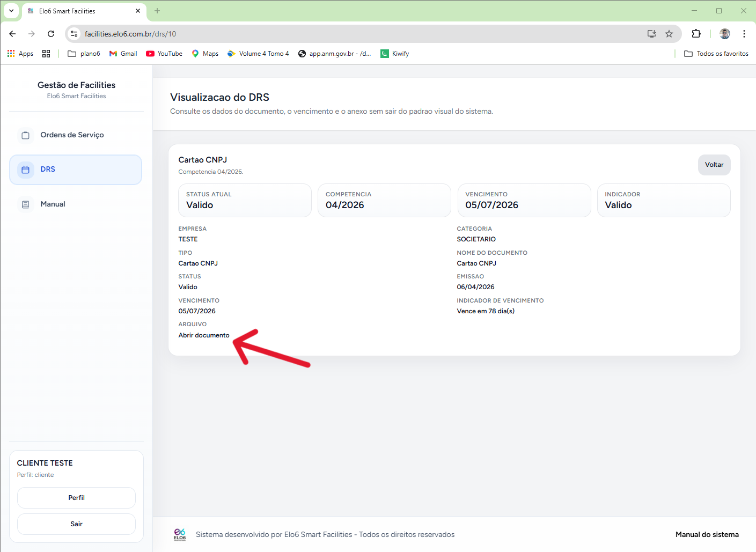
Task: Select the DRS calendar icon
Action: pyautogui.click(x=25, y=170)
